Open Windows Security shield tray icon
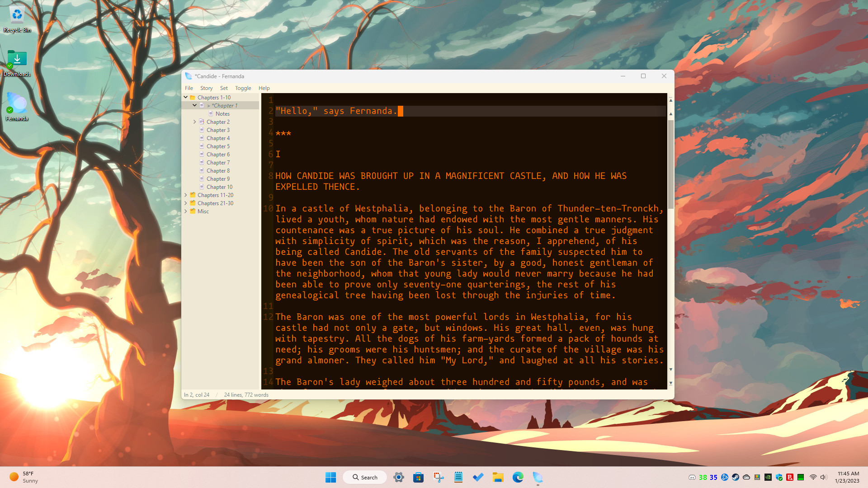 pyautogui.click(x=779, y=477)
